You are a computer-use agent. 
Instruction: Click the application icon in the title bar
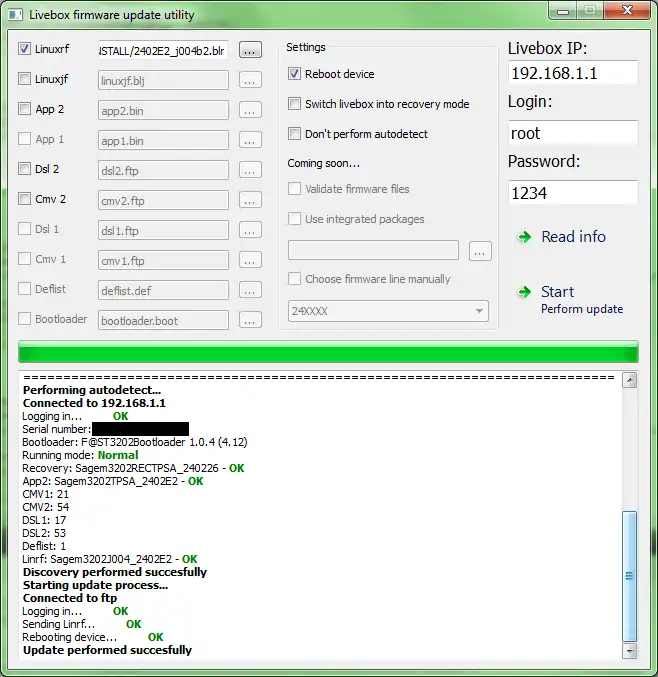[x=15, y=15]
